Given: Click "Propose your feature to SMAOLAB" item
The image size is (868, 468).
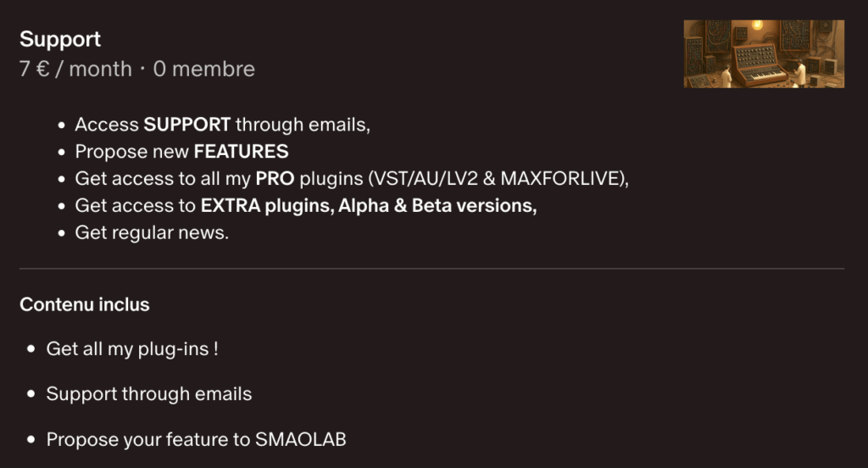Looking at the screenshot, I should 196,439.
